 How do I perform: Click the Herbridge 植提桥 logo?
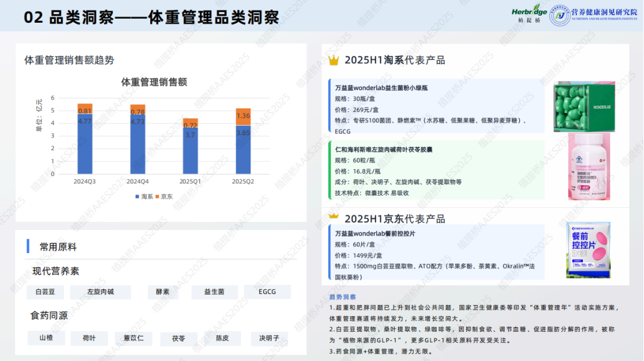(529, 13)
